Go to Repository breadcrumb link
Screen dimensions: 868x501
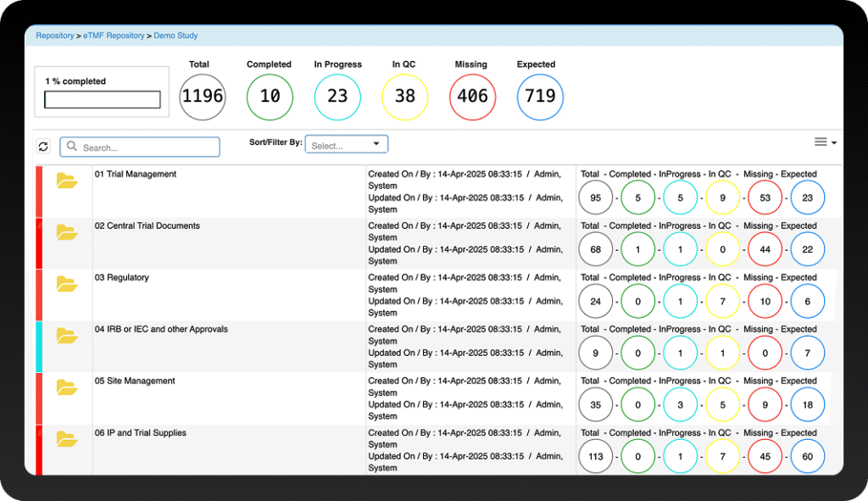pyautogui.click(x=54, y=36)
